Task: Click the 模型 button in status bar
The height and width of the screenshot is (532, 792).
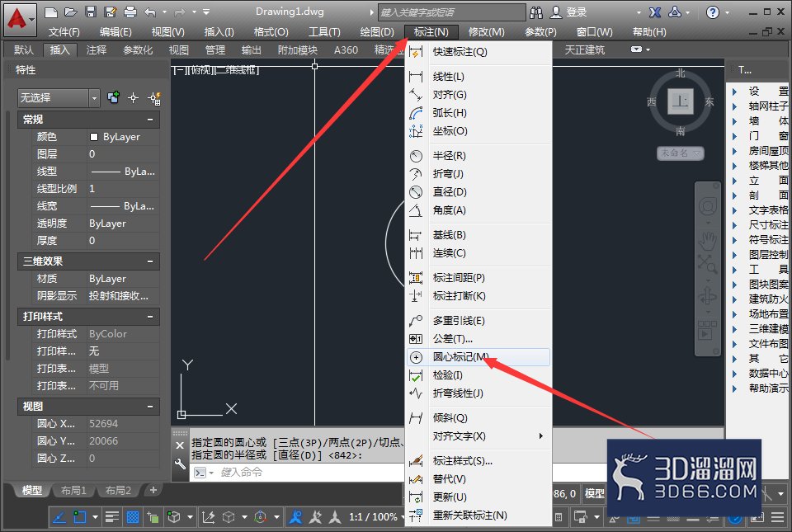Action: point(594,493)
